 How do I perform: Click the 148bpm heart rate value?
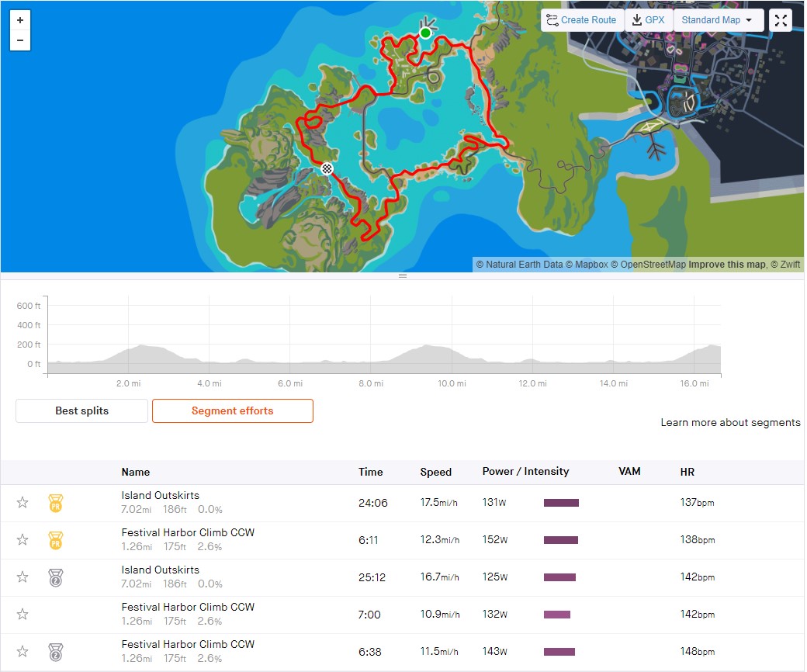click(x=698, y=652)
